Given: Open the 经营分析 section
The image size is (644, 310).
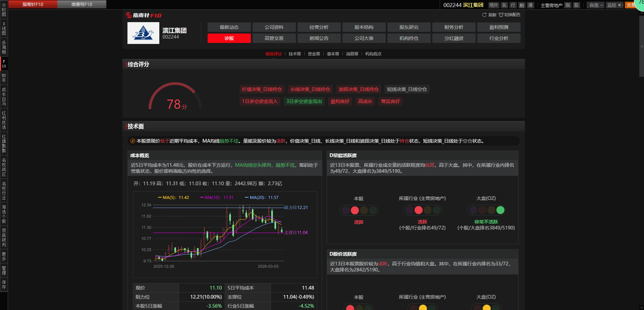Looking at the screenshot, I should [x=319, y=27].
